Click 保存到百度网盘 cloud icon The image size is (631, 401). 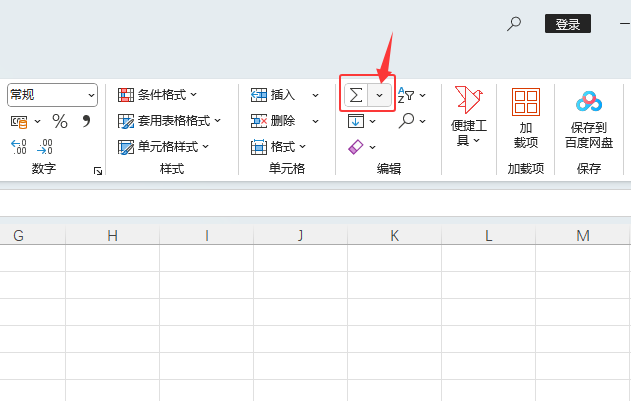589,103
